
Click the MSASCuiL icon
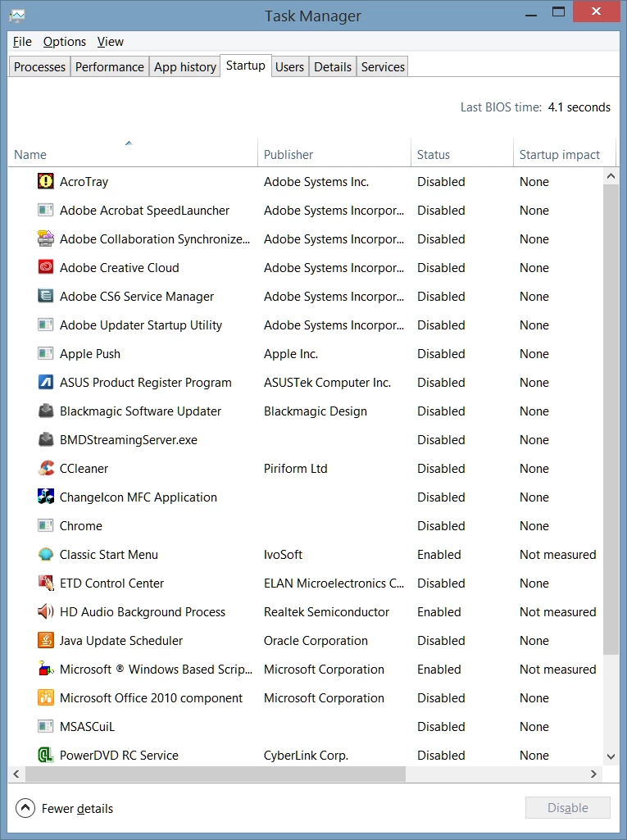46,726
